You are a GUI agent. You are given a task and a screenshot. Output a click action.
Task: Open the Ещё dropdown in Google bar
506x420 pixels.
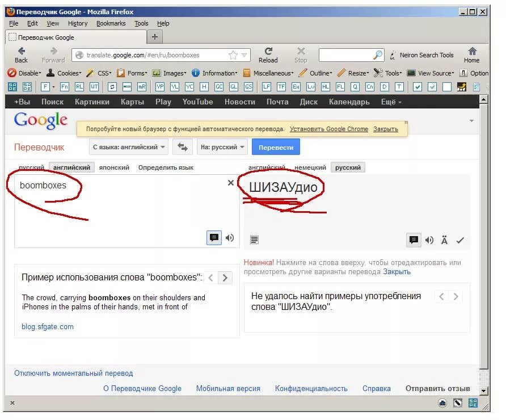pyautogui.click(x=391, y=102)
